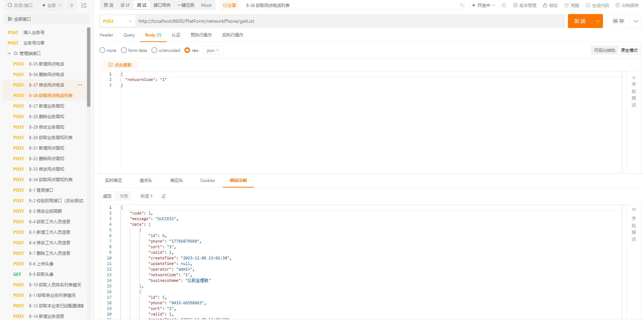
Task: Open the 请求头 response tab
Action: (146, 181)
